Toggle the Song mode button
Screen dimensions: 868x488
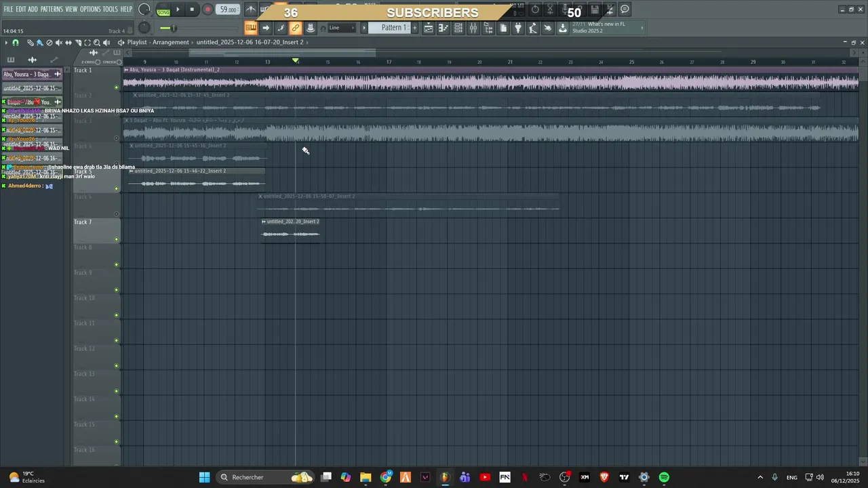[x=163, y=12]
